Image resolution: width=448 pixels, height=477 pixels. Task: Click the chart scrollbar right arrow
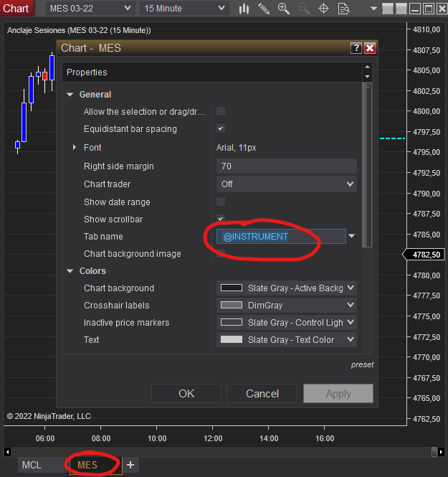[x=442, y=452]
